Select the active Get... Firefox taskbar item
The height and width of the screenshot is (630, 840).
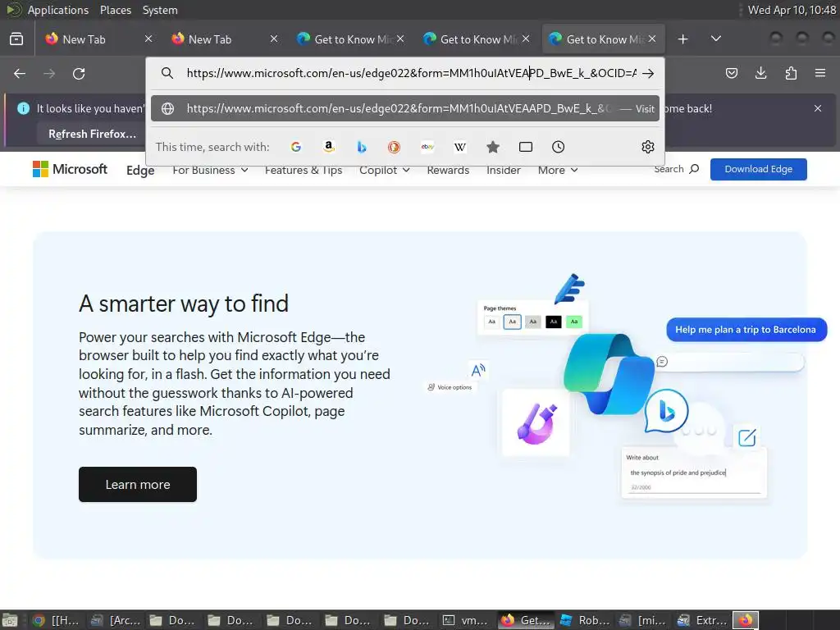(527, 620)
